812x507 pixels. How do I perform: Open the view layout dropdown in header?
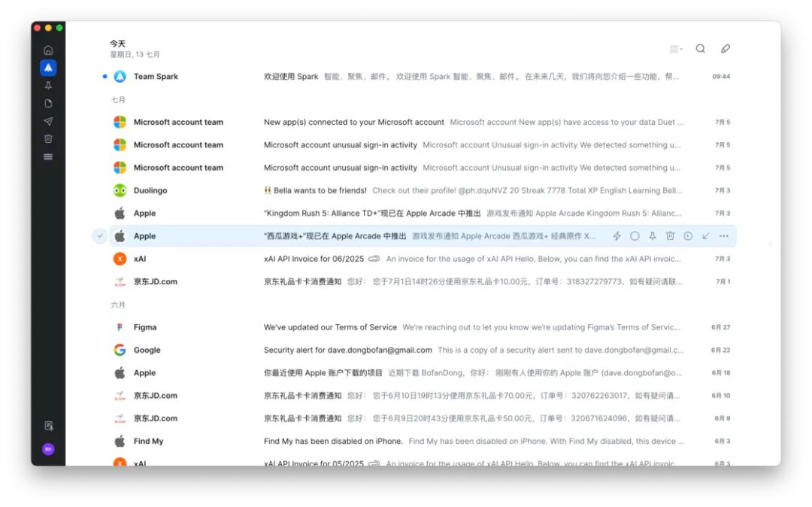click(x=676, y=49)
